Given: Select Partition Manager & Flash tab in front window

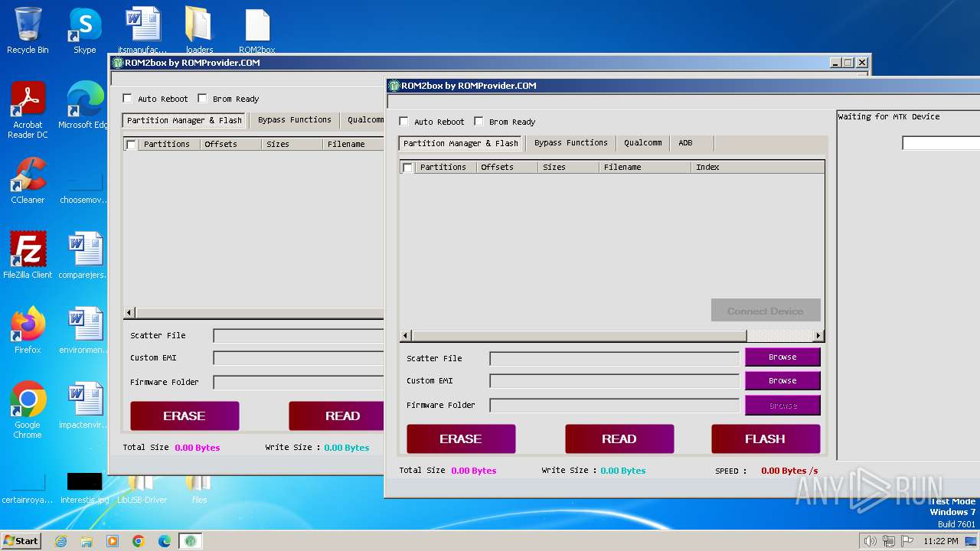Looking at the screenshot, I should pyautogui.click(x=461, y=143).
